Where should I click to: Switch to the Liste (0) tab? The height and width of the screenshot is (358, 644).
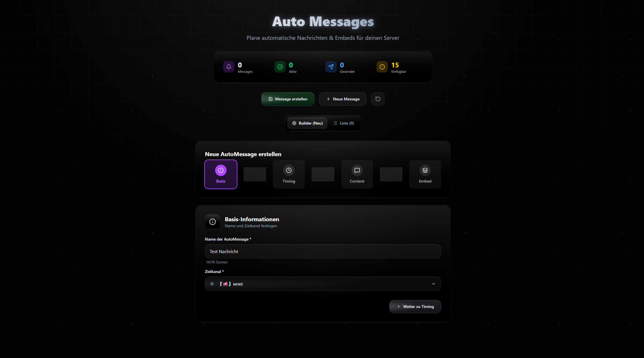click(343, 123)
